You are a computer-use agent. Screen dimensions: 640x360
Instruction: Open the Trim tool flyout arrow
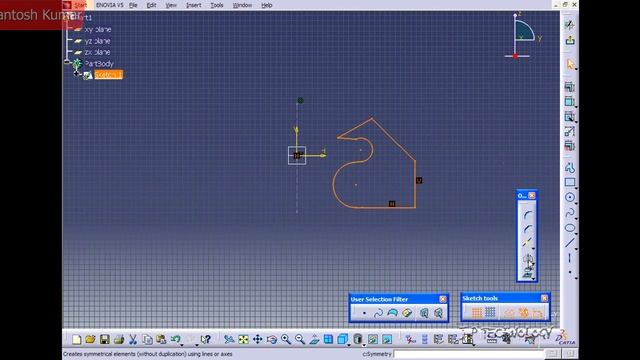point(533,249)
